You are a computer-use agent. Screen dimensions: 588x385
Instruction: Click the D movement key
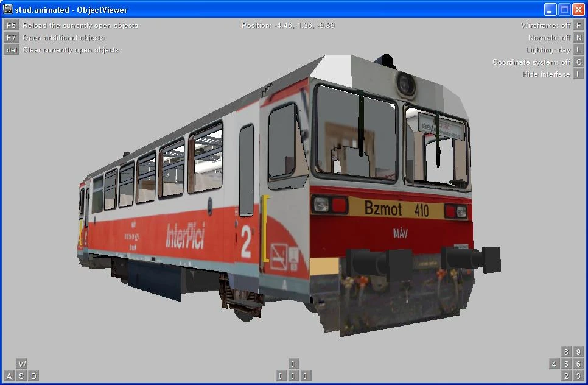pyautogui.click(x=33, y=376)
